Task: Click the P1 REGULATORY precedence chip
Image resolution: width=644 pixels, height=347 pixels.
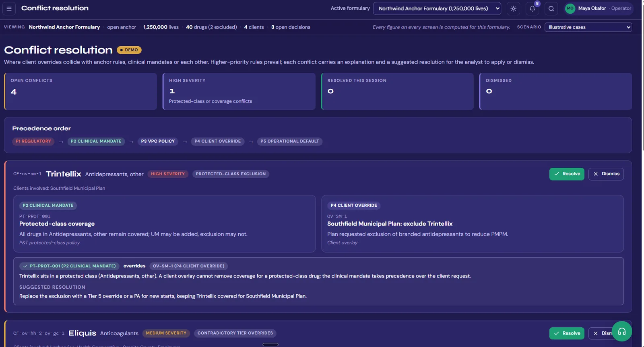Action: [x=33, y=141]
